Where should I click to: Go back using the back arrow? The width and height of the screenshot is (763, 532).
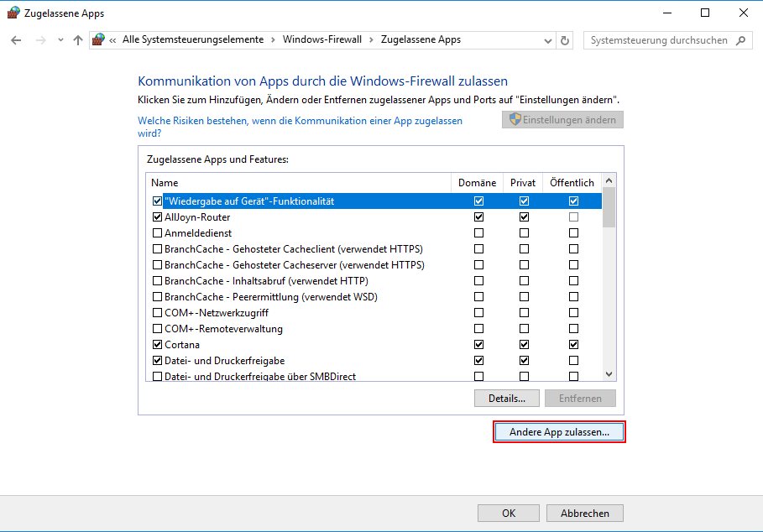(16, 40)
